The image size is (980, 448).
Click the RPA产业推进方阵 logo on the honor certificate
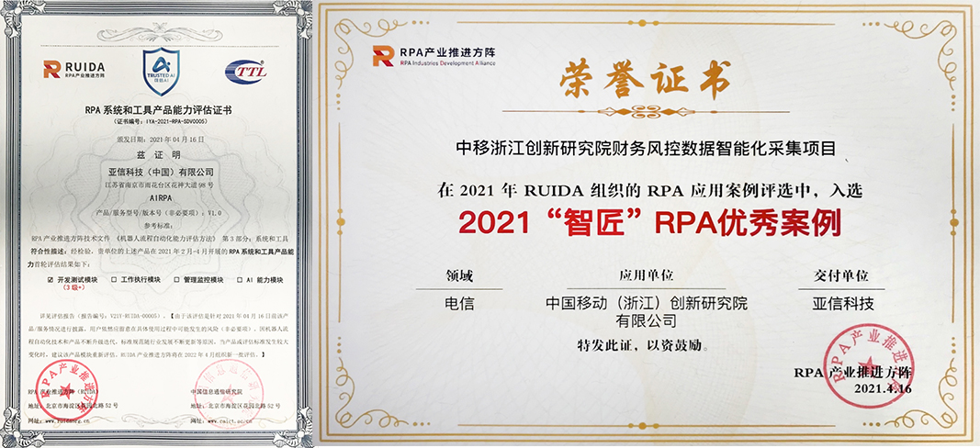tap(434, 55)
